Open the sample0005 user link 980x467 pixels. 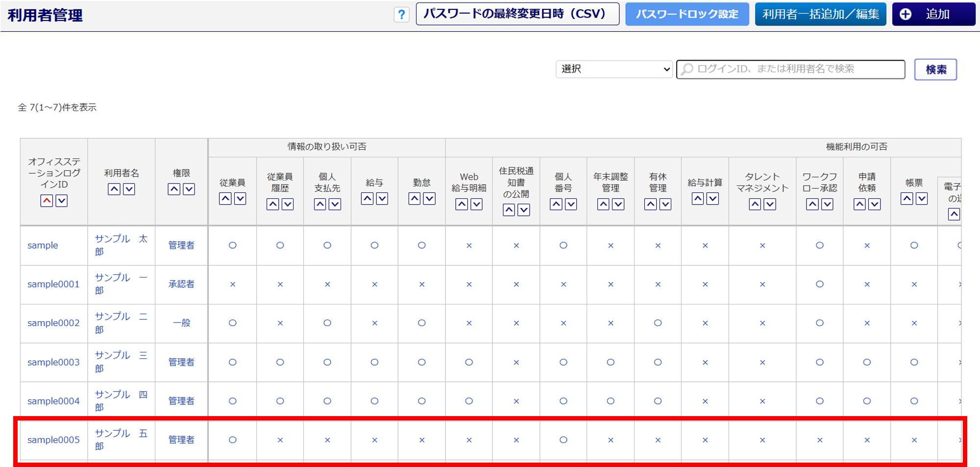click(53, 440)
